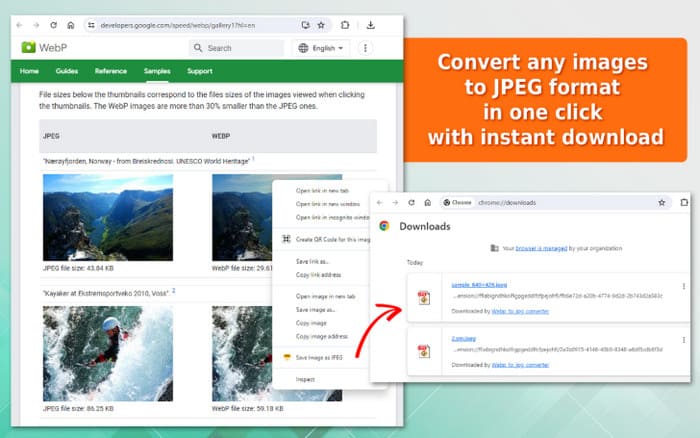Open the three-dot menu in the WebP site header
The image size is (700, 438).
pos(365,48)
